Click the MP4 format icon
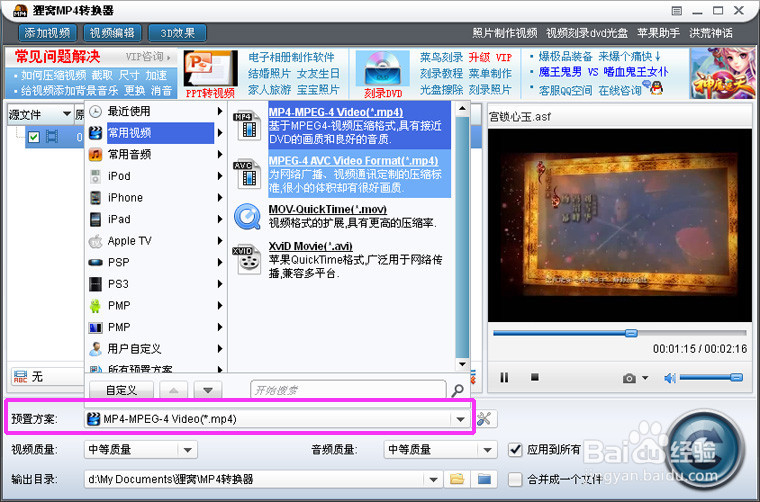Image resolution: width=760 pixels, height=502 pixels. (x=247, y=125)
